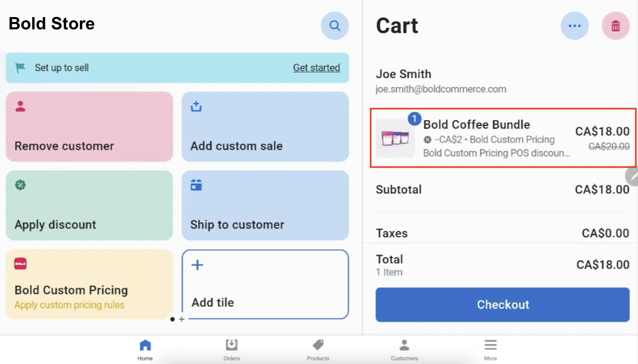Clear the cart with the trash icon
Image resolution: width=638 pixels, height=364 pixels.
pyautogui.click(x=616, y=26)
